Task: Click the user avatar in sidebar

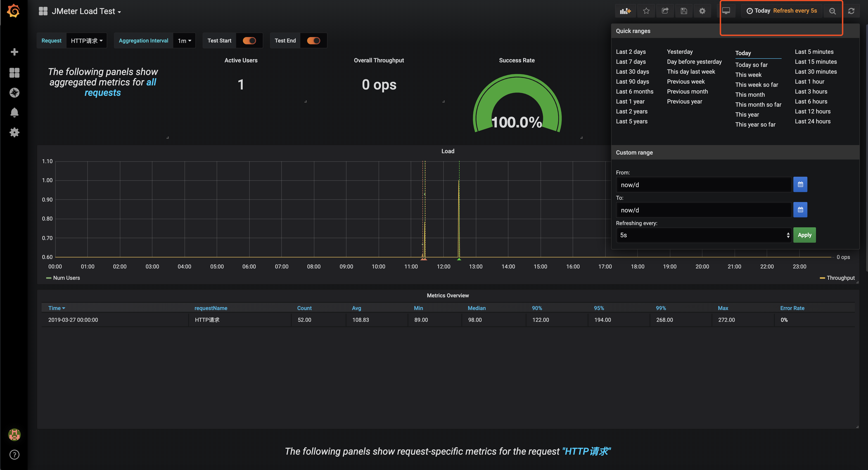Action: 14,435
